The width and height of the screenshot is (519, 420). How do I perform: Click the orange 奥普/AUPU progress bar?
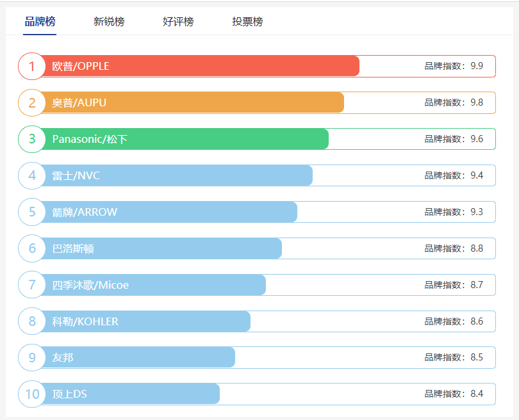click(192, 102)
